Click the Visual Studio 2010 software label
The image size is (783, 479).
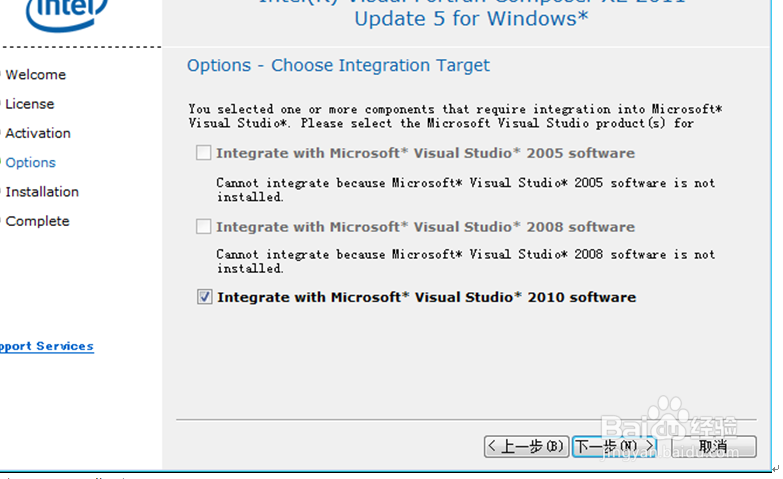coord(426,297)
